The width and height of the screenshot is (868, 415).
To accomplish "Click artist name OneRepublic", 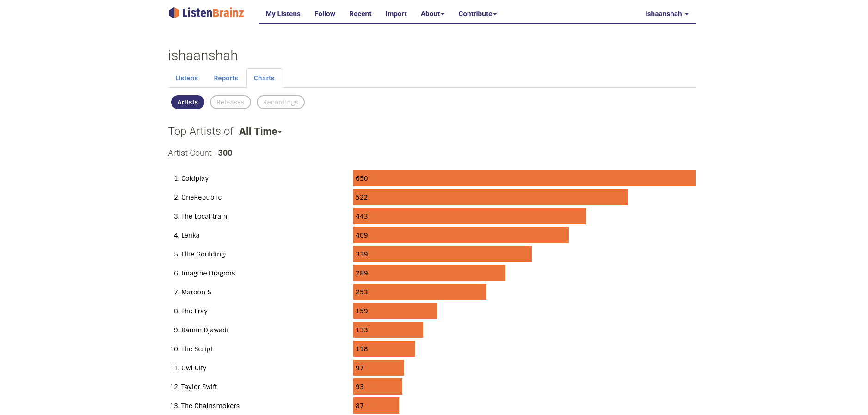I will [201, 197].
